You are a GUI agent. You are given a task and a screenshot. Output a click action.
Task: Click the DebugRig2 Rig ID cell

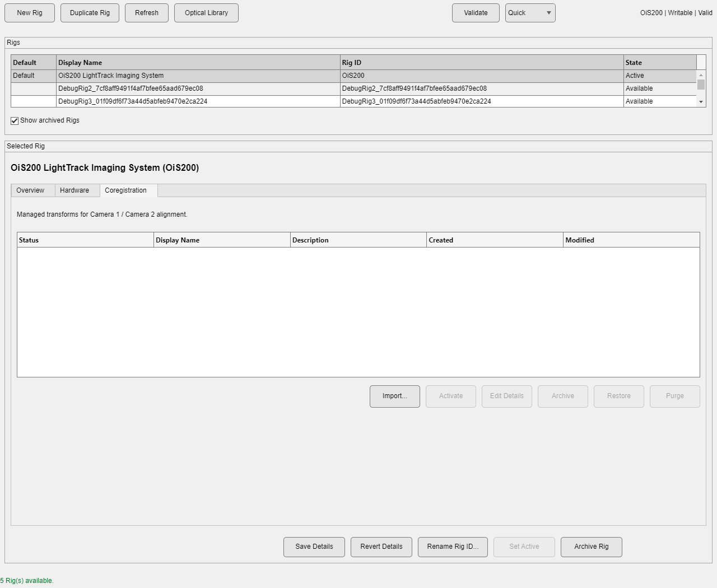point(482,89)
